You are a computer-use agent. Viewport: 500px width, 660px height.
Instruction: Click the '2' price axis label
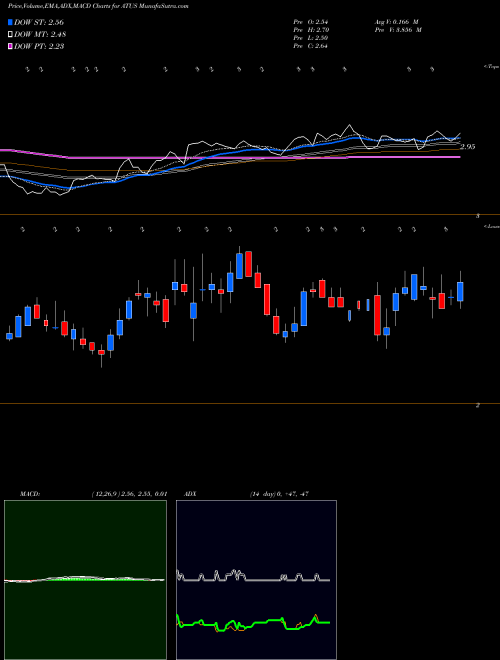[478, 405]
